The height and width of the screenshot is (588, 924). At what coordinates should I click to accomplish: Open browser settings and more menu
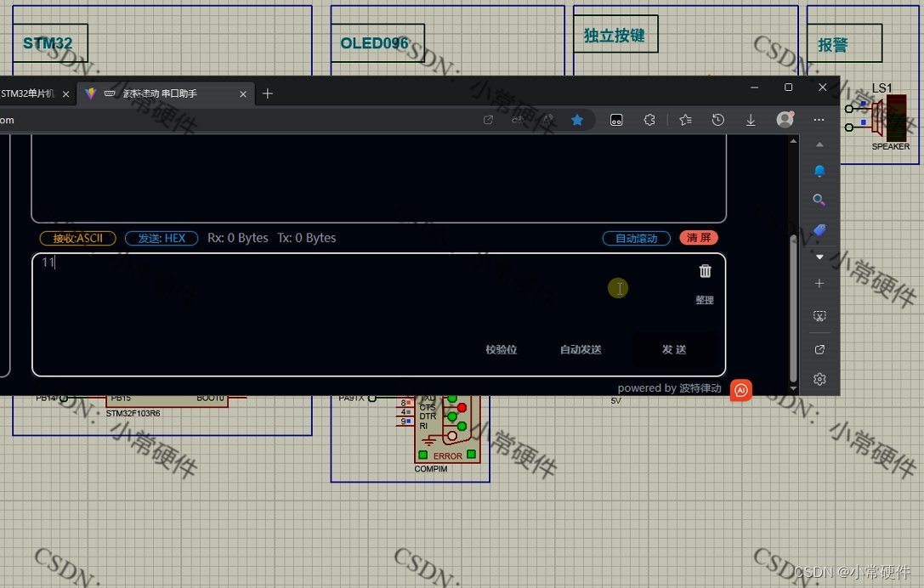coord(819,120)
